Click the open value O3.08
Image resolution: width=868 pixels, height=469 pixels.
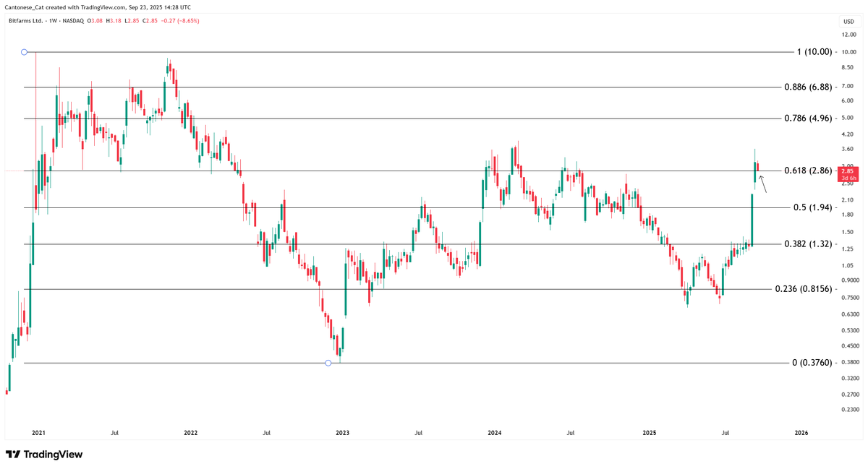(95, 21)
